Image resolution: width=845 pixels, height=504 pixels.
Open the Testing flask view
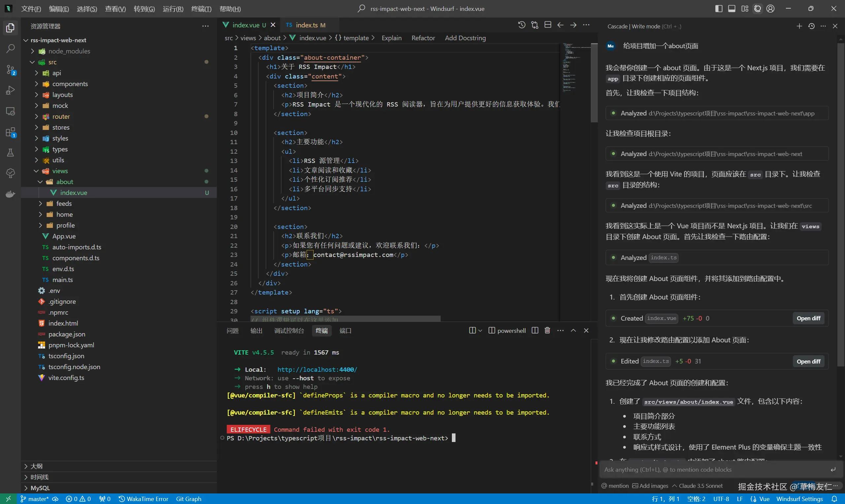tap(10, 152)
